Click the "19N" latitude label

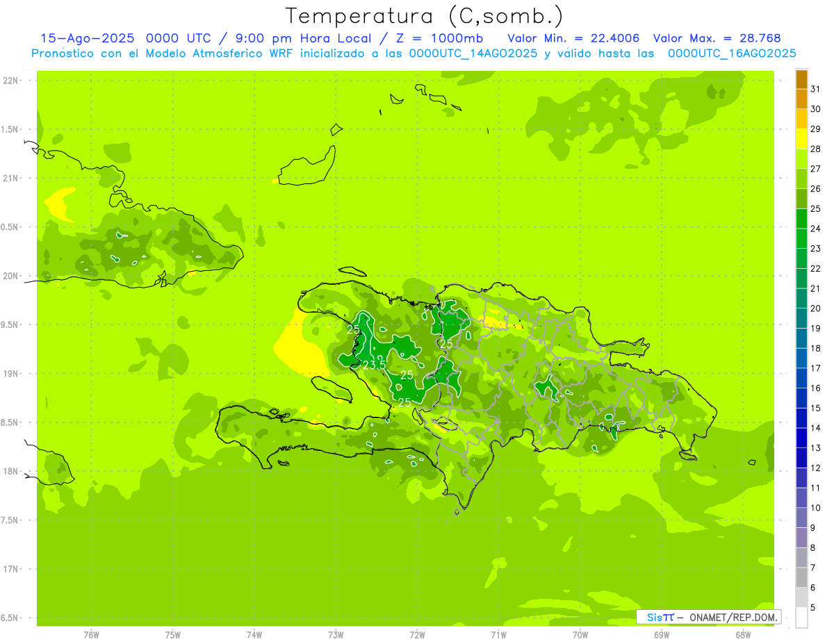[x=11, y=374]
